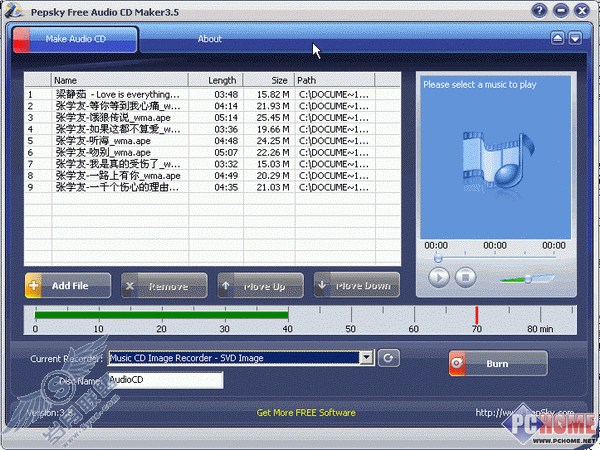Sort by the Size column header
Viewport: 600px width, 450px height.
(269, 80)
